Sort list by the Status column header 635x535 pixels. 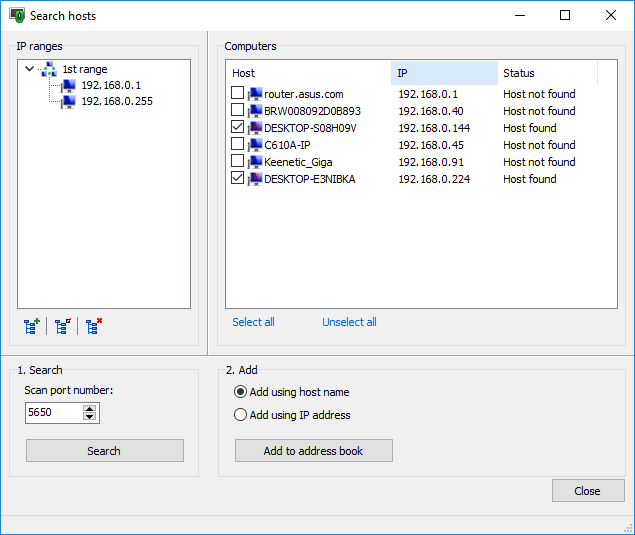[547, 73]
